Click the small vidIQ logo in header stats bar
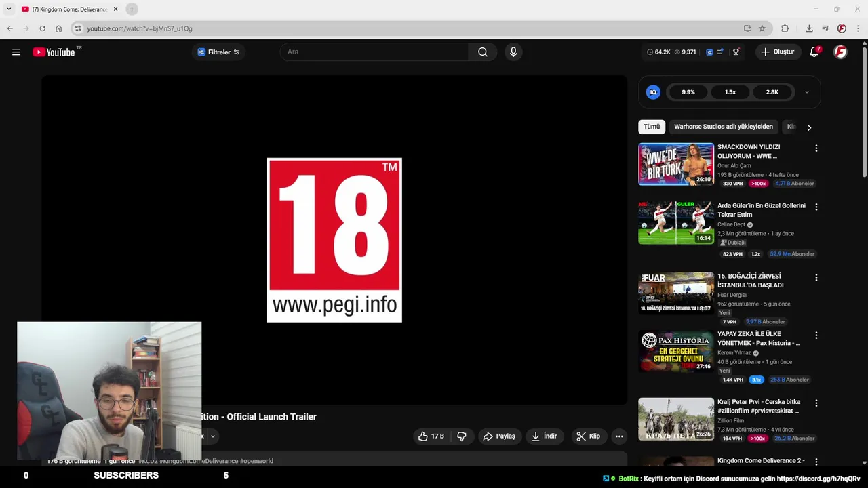The image size is (868, 488). click(709, 52)
